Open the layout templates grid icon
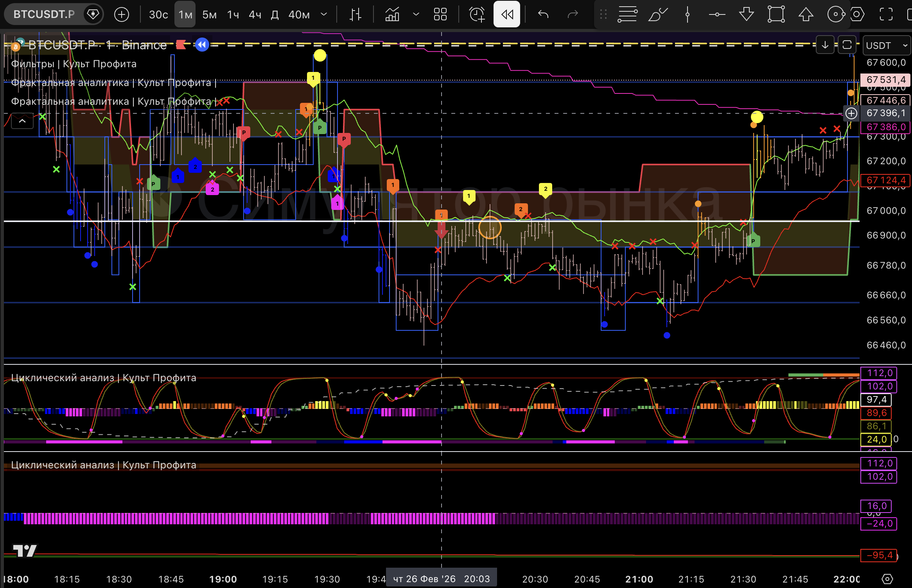Image resolution: width=912 pixels, height=588 pixels. 440,14
